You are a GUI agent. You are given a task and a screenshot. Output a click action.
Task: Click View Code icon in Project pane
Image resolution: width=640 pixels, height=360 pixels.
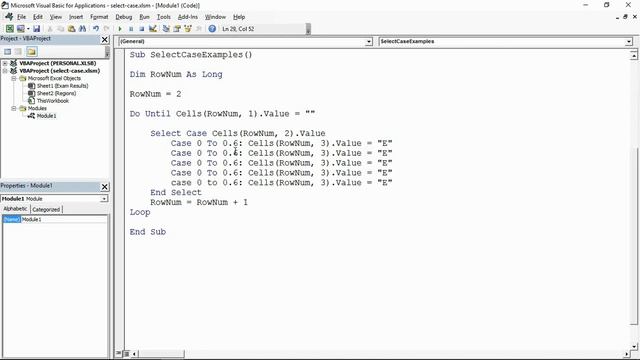tap(7, 51)
